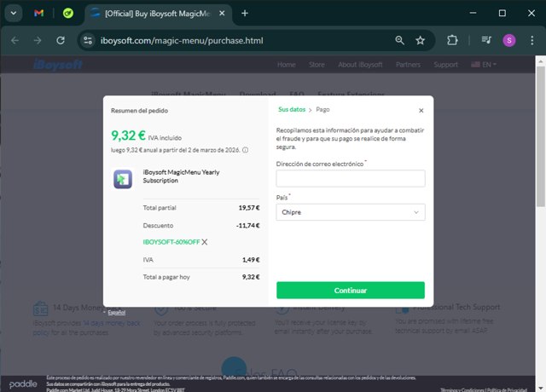Close the checkout dialog
Screen dimensions: 546x392
tap(421, 111)
